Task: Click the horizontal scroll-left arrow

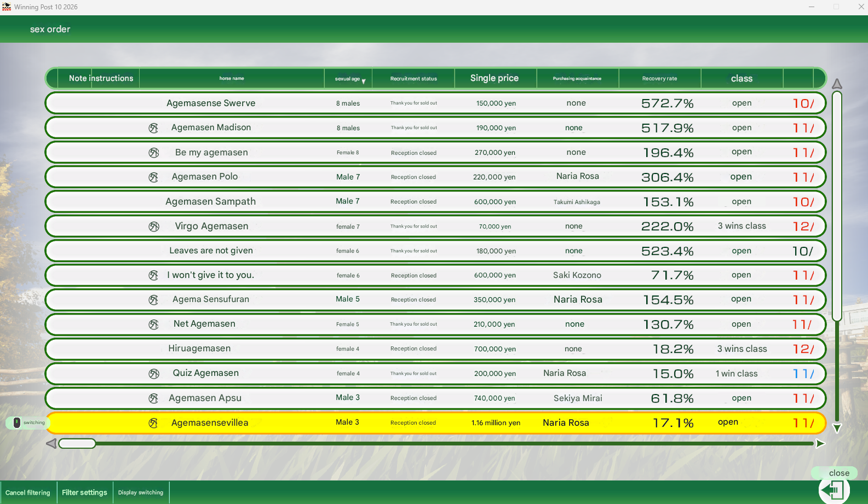Action: [x=51, y=443]
